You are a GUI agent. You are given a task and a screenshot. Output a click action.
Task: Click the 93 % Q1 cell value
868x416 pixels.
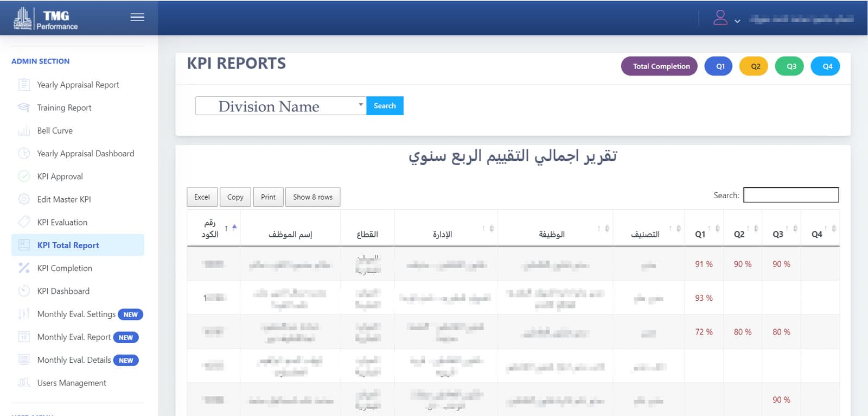tap(704, 298)
